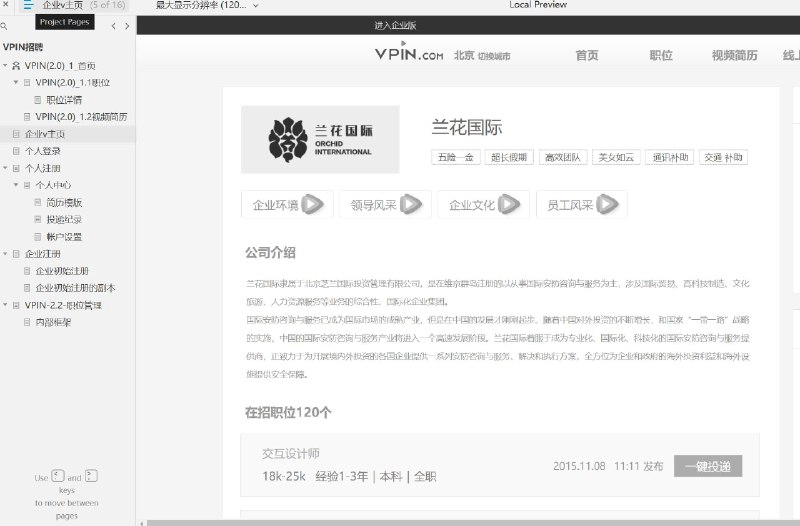Click the VPIN招聘 project title in sidebar
The height and width of the screenshot is (526, 800).
point(23,47)
